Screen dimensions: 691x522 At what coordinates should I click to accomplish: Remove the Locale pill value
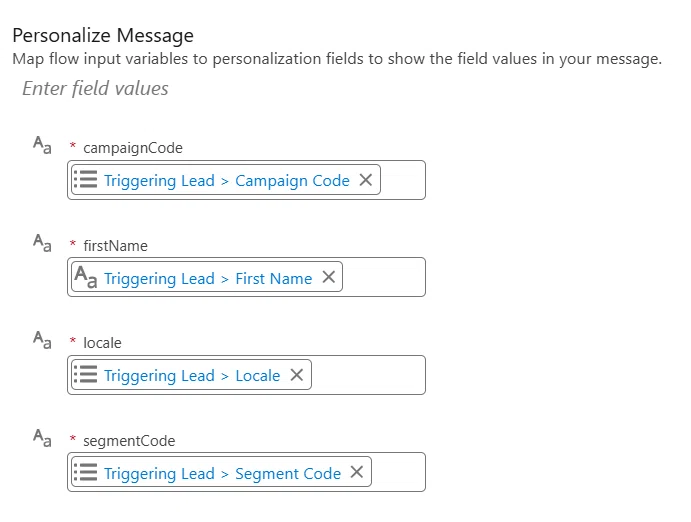coord(297,375)
